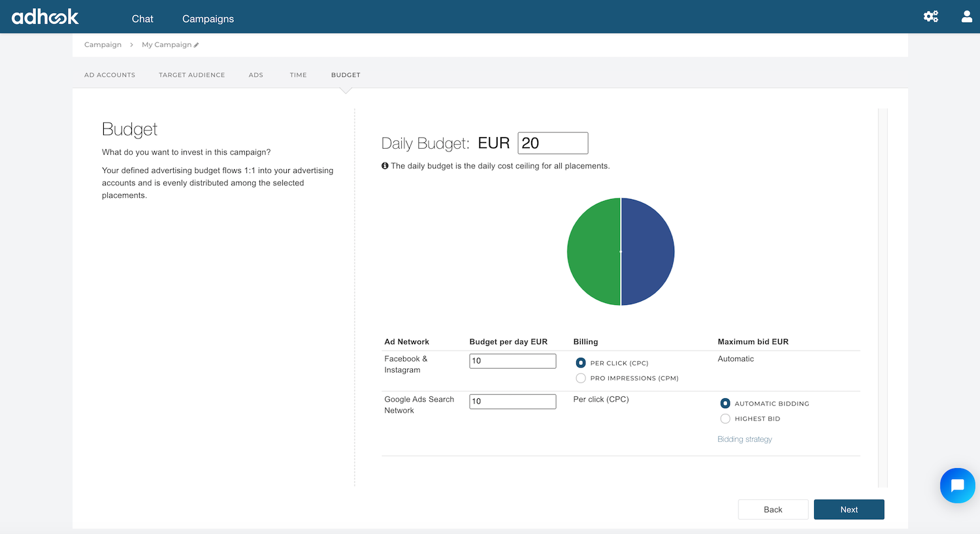The width and height of the screenshot is (980, 534).
Task: Open the user profile icon
Action: 967,16
